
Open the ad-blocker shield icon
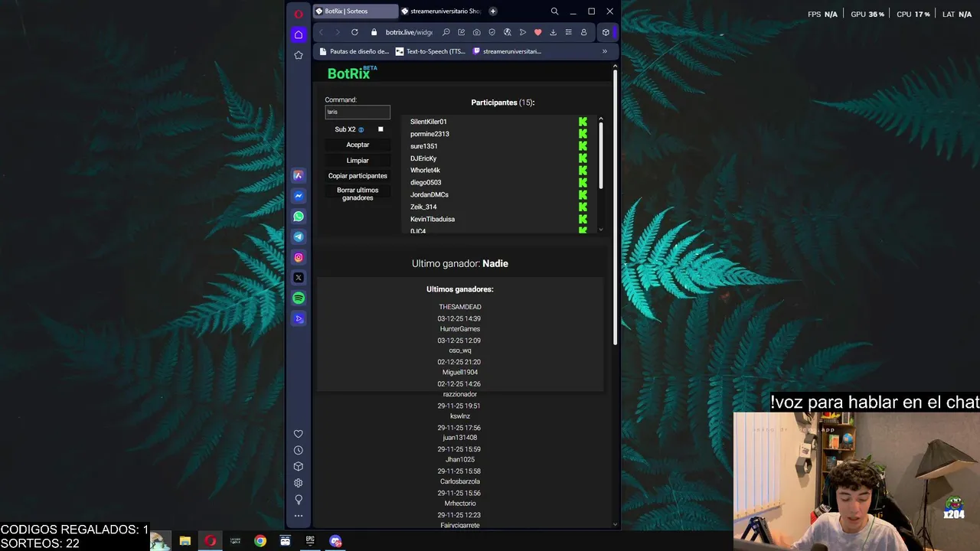coord(492,32)
